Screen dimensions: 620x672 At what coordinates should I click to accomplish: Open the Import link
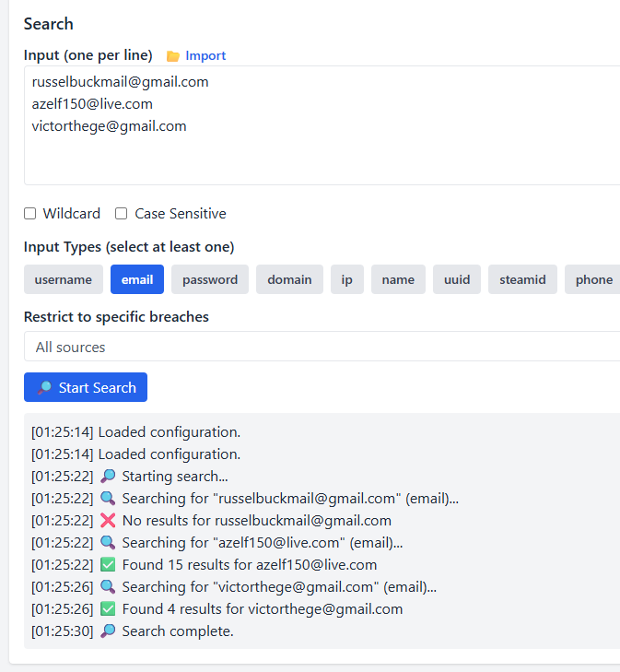click(205, 56)
